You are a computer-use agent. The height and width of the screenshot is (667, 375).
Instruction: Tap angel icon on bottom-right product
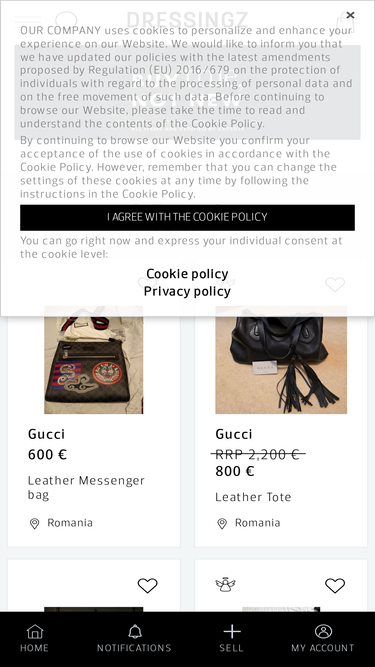[225, 585]
